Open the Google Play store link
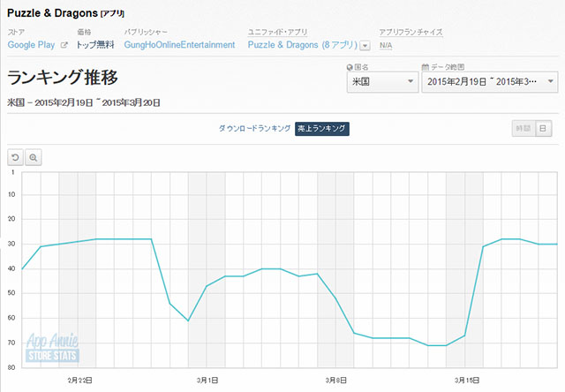This screenshot has width=565, height=392. click(32, 45)
